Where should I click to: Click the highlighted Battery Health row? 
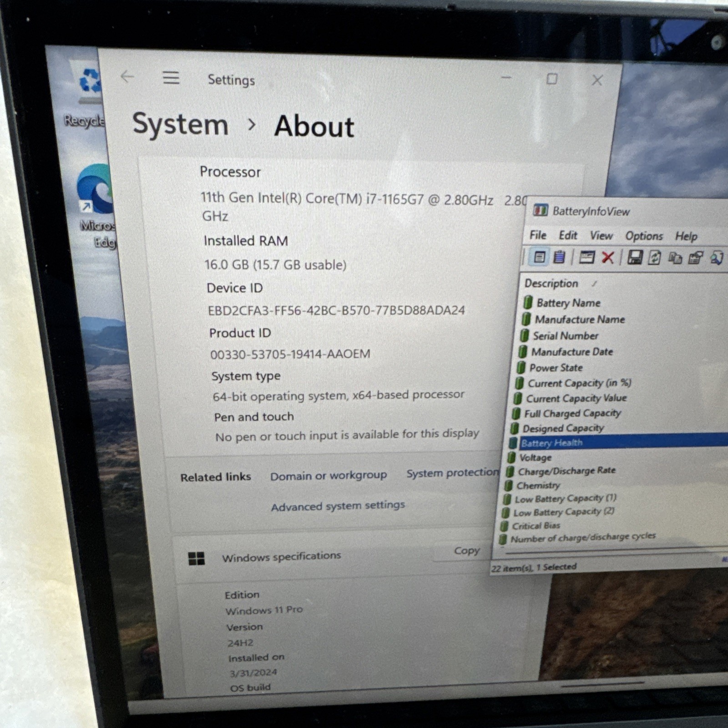[618, 442]
